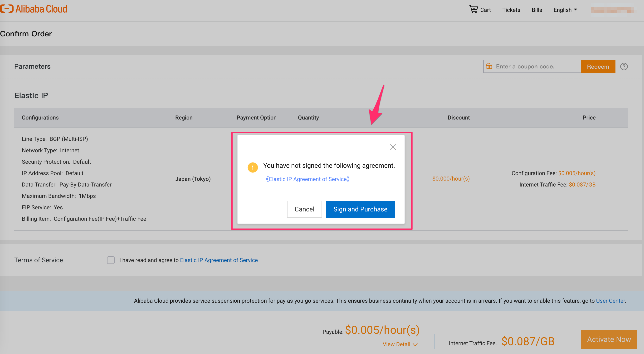Open Elastic IP Agreement link in dialog
Viewport: 644px width, 354px height.
(x=307, y=179)
